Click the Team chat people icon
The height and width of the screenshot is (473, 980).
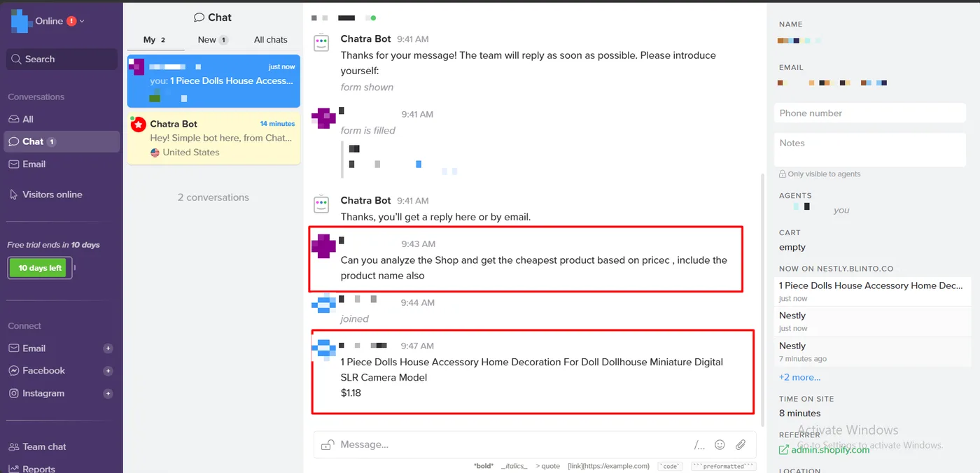(14, 446)
